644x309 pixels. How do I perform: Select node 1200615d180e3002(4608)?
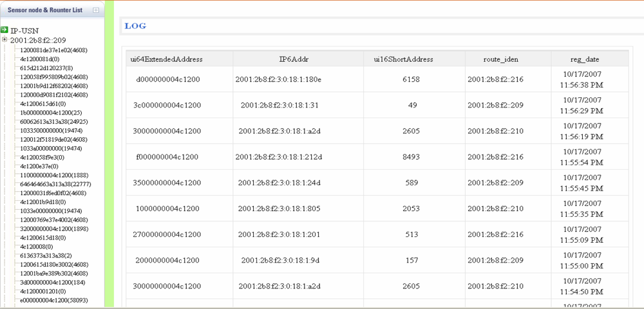click(x=53, y=265)
